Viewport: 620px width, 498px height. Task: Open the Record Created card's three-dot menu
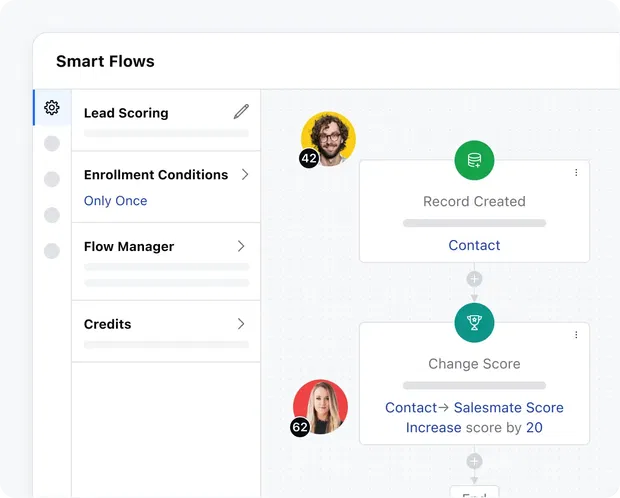tap(576, 172)
